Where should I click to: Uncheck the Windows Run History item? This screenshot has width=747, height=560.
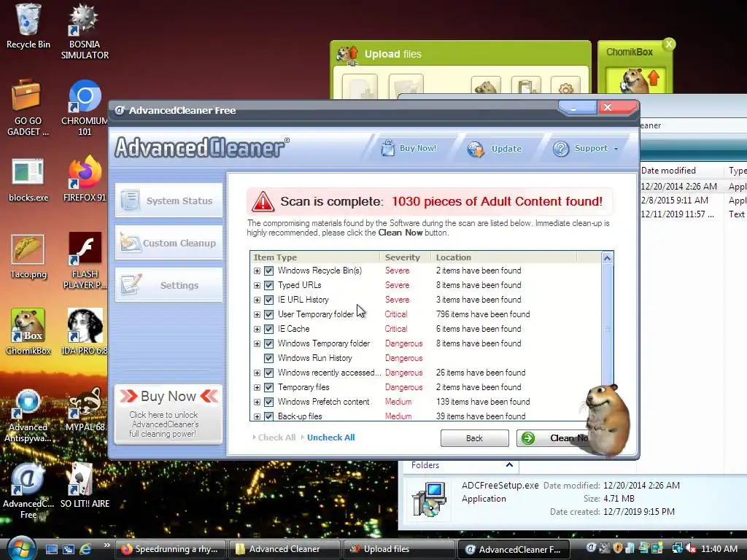[x=268, y=358]
